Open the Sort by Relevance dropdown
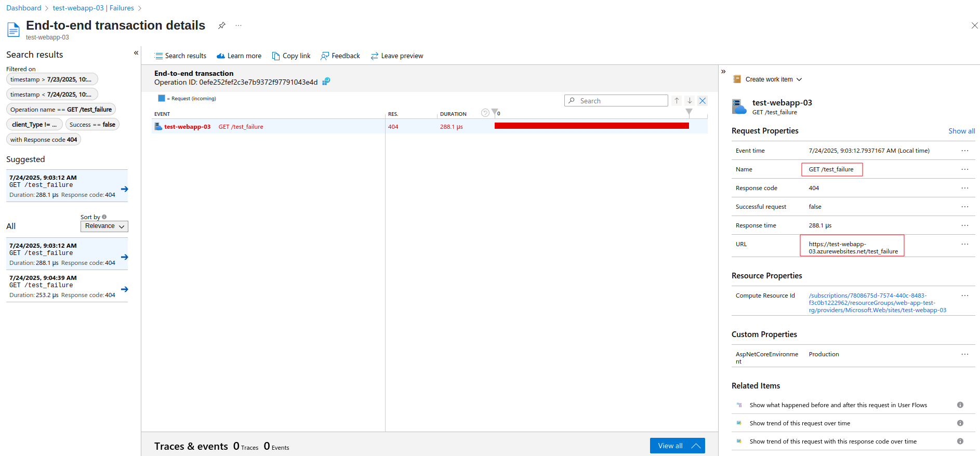The width and height of the screenshot is (980, 456). (104, 226)
